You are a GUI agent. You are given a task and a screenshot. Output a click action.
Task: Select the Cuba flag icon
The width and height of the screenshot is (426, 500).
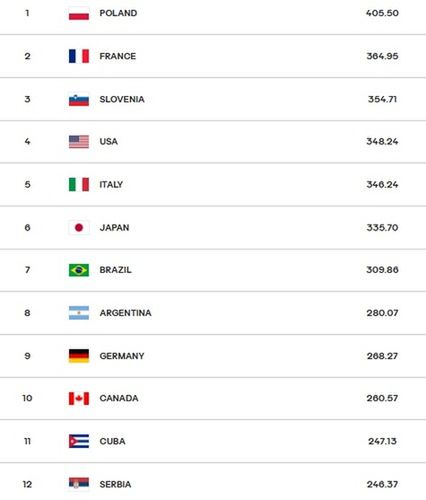pos(79,441)
